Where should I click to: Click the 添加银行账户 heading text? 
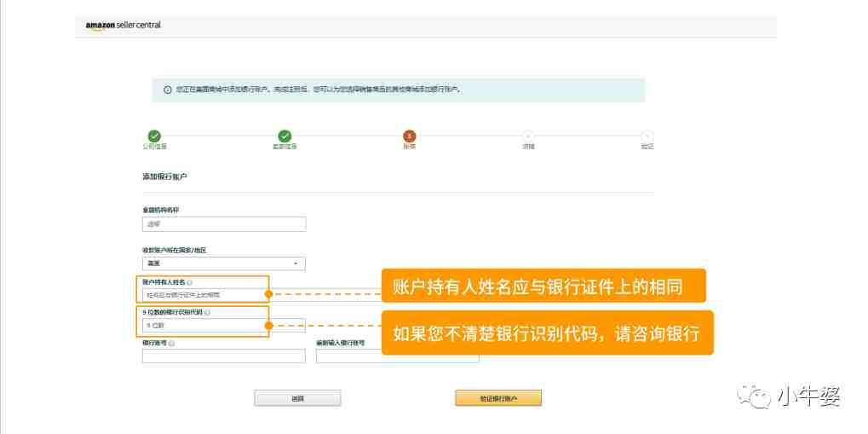(x=165, y=176)
